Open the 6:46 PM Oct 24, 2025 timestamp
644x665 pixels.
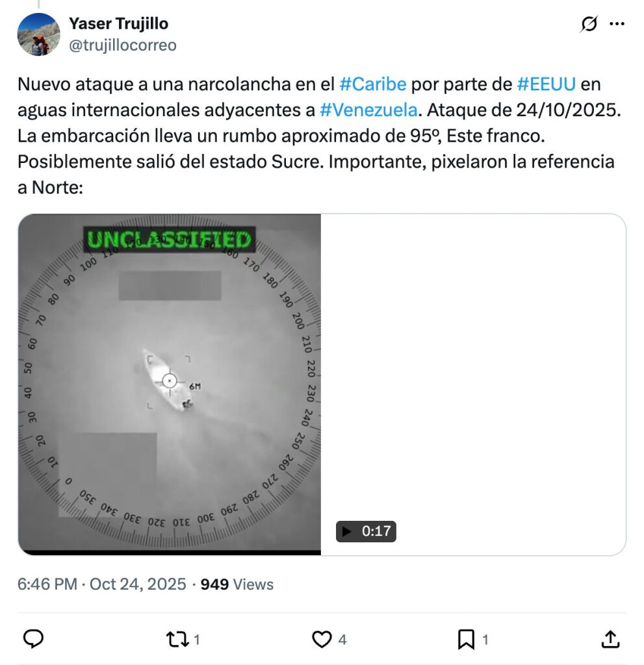click(x=102, y=584)
